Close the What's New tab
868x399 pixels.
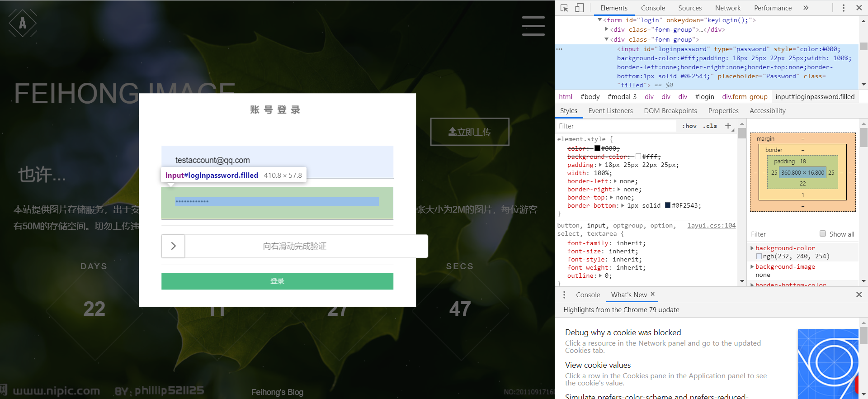[652, 294]
